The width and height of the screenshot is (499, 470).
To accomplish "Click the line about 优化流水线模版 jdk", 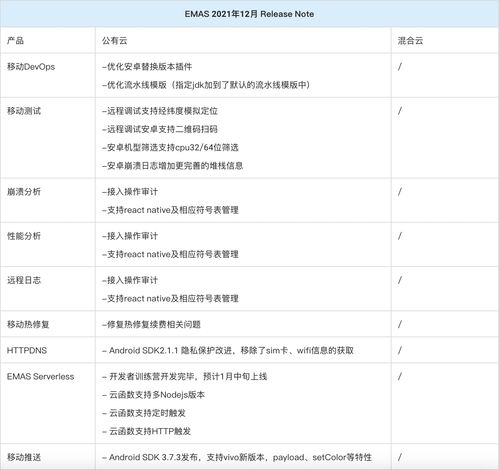I will [206, 85].
